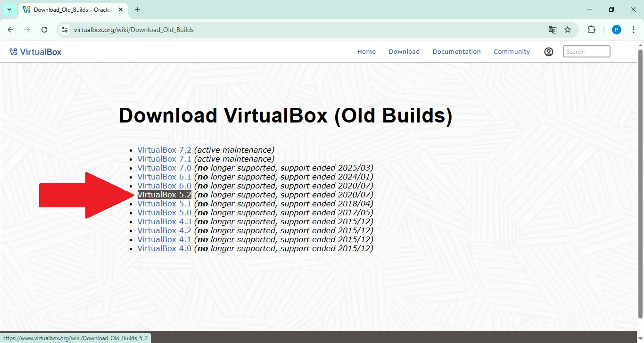644x343 pixels.
Task: Open Google Translate for this page
Action: click(552, 29)
